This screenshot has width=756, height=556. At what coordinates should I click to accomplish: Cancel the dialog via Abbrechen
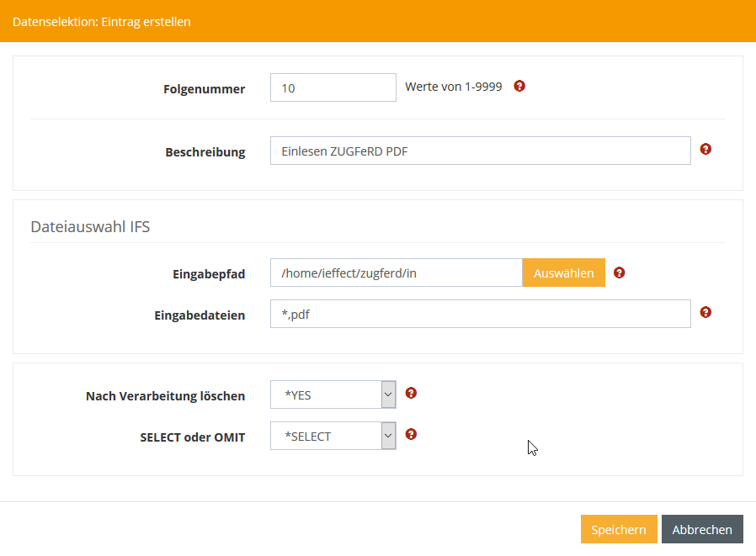point(702,529)
